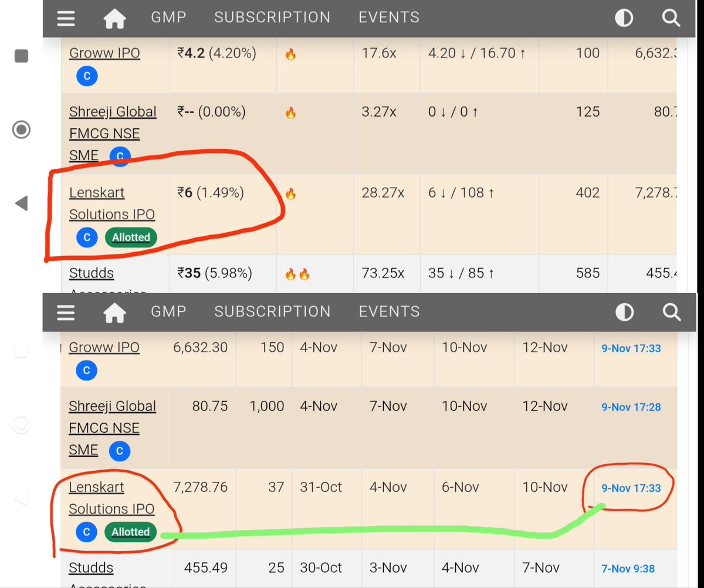Click the fire rating icon in the ₹4.2 Groww row
Screen dimensions: 704x588
coord(290,55)
